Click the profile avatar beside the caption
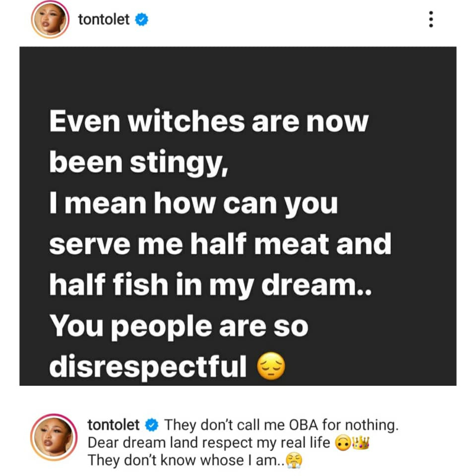Image resolution: width=476 pixels, height=476 pixels. tap(54, 440)
